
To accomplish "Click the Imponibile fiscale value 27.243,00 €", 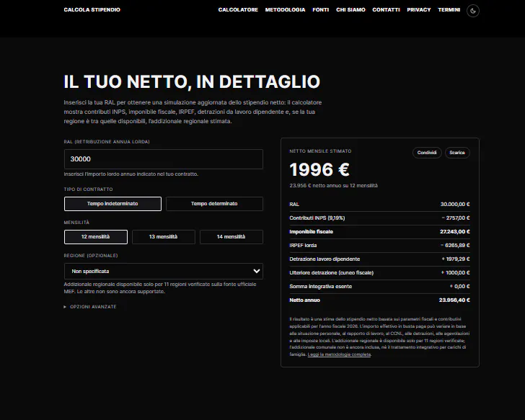I will coord(454,232).
